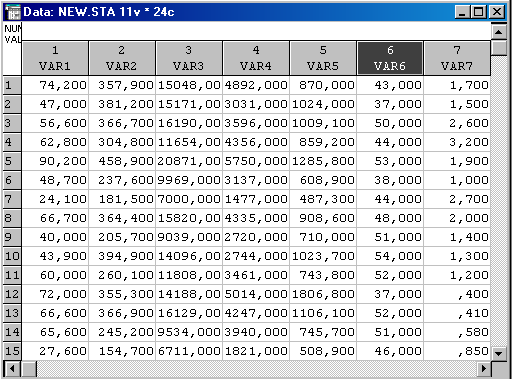
Task: Close the NEW.STA data window
Action: [x=497, y=12]
